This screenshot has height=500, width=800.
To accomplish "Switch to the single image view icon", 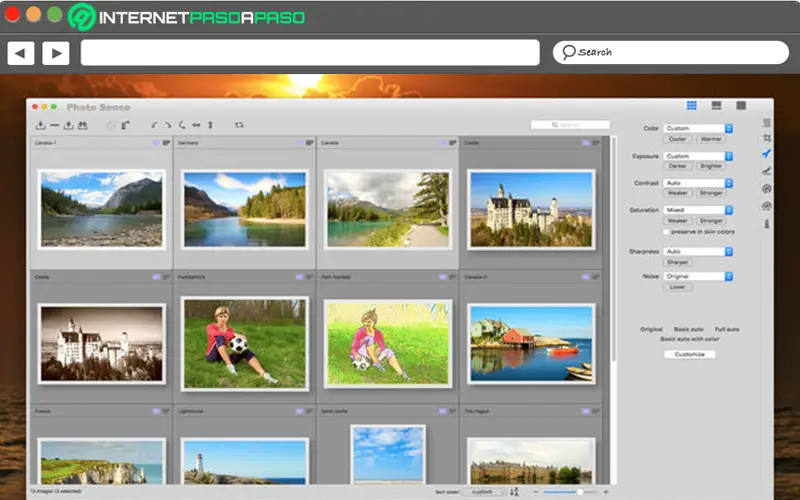I will (741, 106).
